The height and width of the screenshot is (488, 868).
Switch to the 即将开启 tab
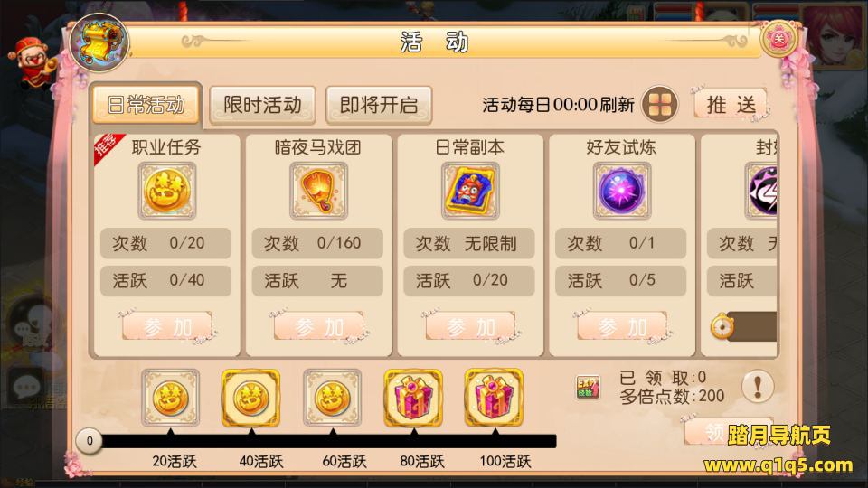(x=379, y=105)
